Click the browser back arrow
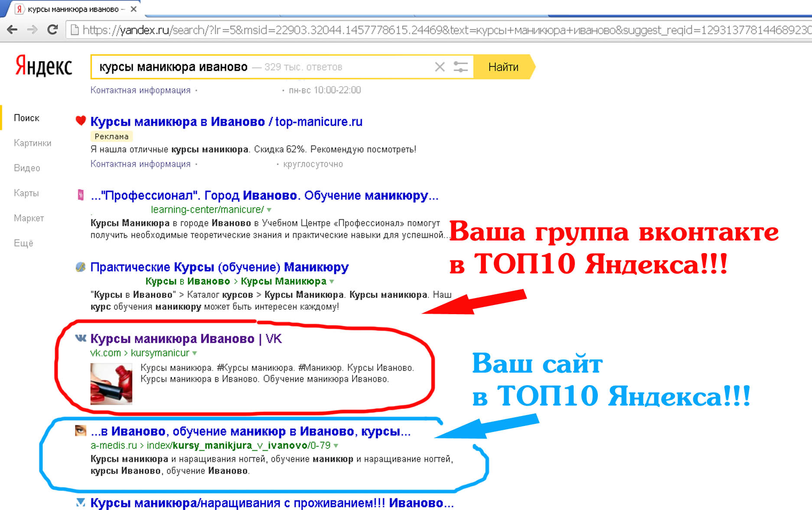The image size is (812, 510). coord(12,29)
